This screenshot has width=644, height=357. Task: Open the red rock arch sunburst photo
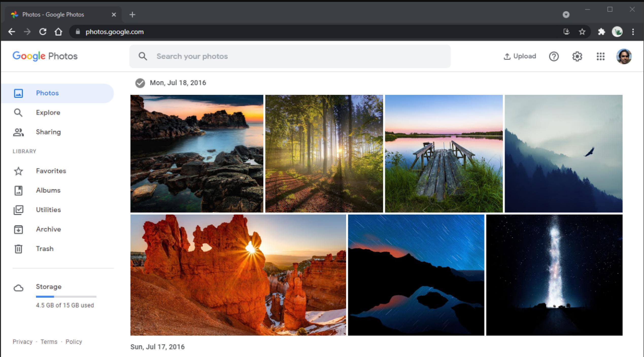[238, 275]
